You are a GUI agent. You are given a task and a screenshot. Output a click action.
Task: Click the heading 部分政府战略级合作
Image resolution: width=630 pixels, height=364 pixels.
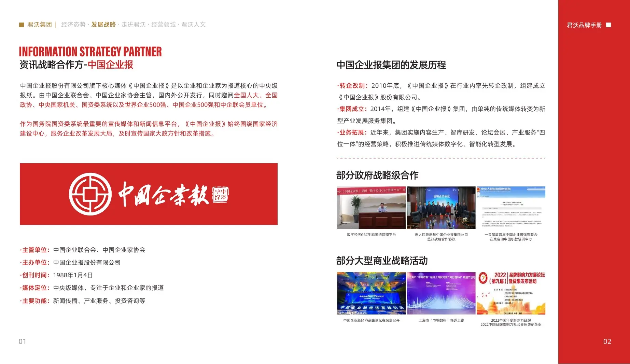(x=377, y=176)
